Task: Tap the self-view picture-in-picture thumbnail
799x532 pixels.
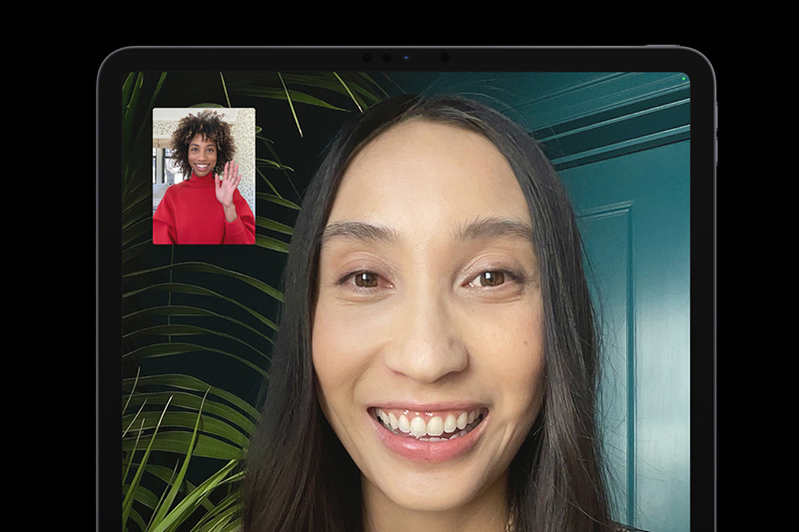Action: [204, 176]
